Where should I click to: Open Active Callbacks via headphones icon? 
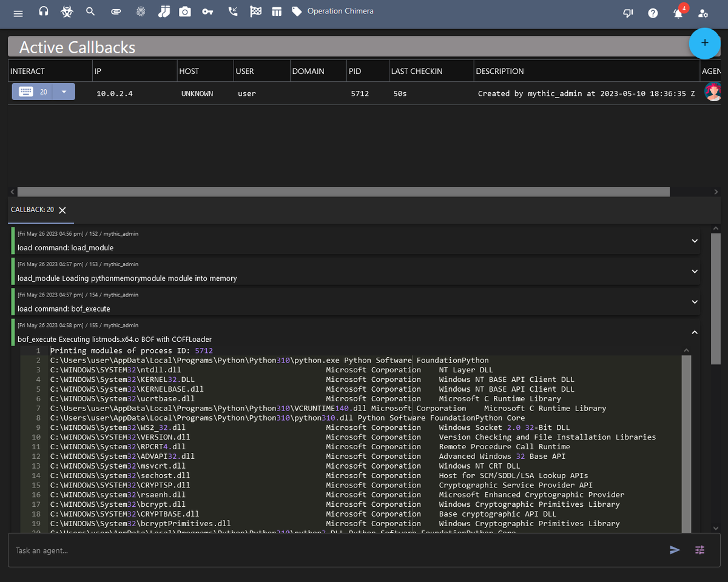[43, 12]
